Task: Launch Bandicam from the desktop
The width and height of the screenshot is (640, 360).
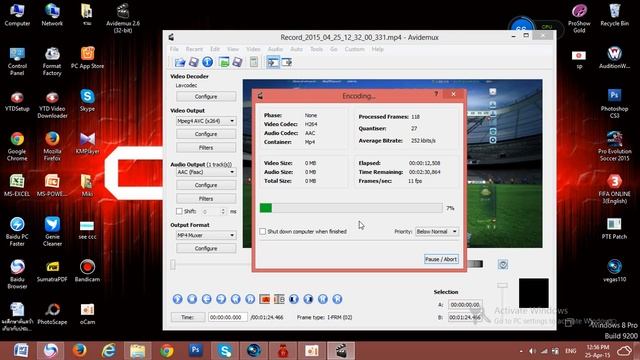Action: 87,271
